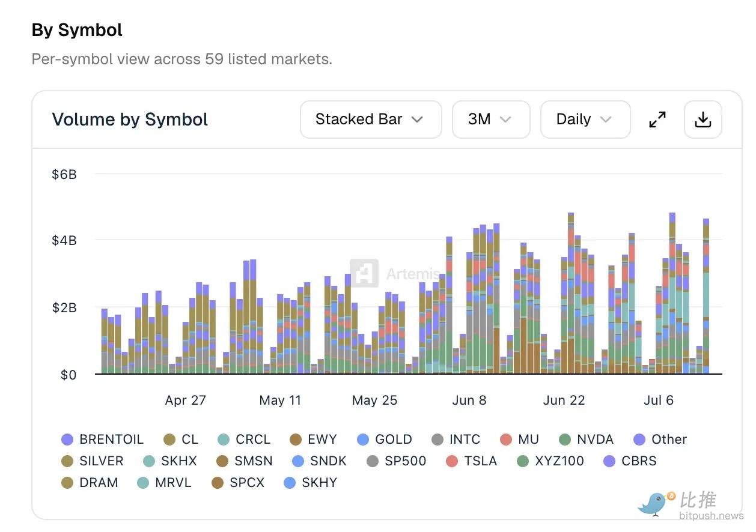Toggle the BRENTOIL legend series
The height and width of the screenshot is (532, 756).
(x=103, y=440)
